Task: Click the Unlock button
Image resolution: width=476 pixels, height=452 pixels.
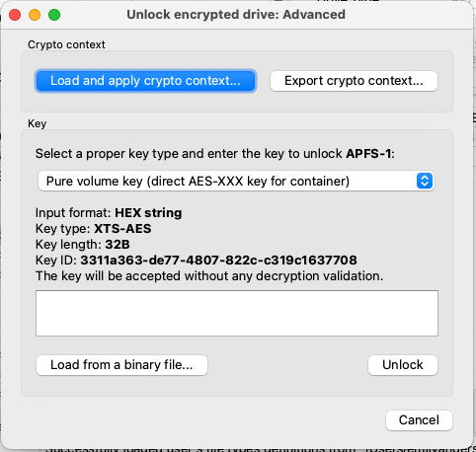Action: click(x=403, y=365)
